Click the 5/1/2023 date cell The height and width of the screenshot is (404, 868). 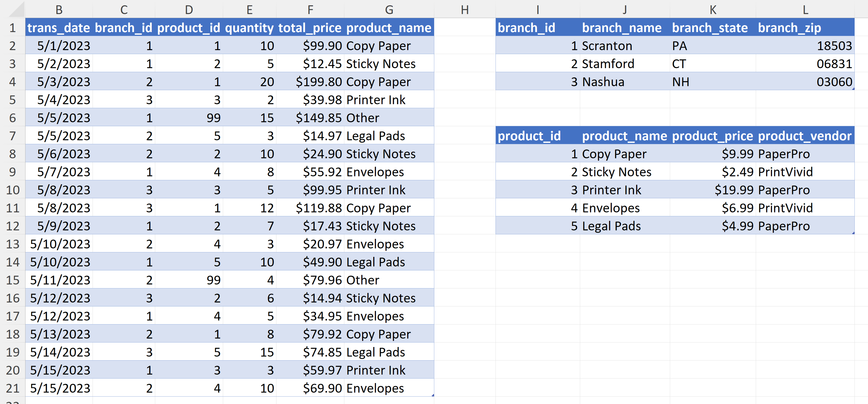[x=64, y=46]
